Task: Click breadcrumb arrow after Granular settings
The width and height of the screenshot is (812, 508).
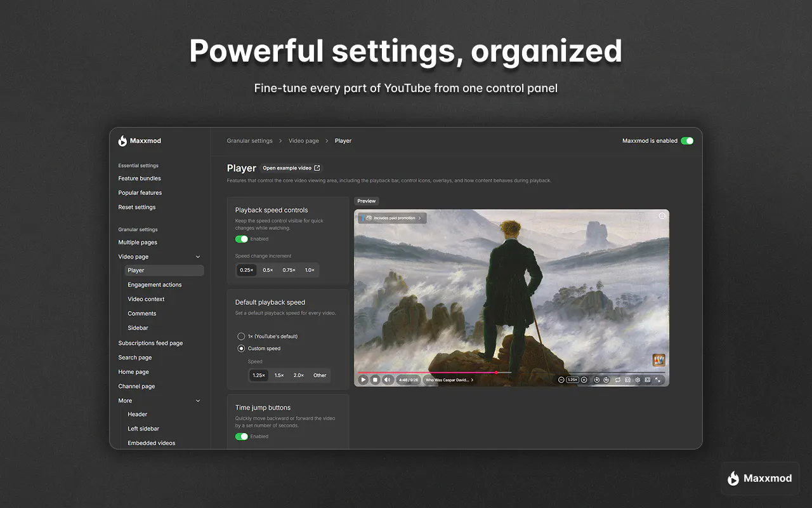Action: (280, 141)
